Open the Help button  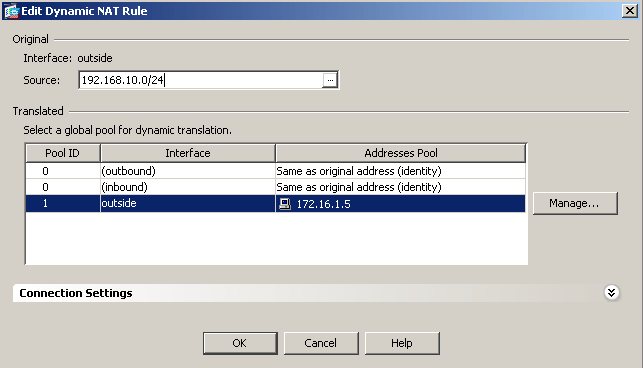pos(402,343)
